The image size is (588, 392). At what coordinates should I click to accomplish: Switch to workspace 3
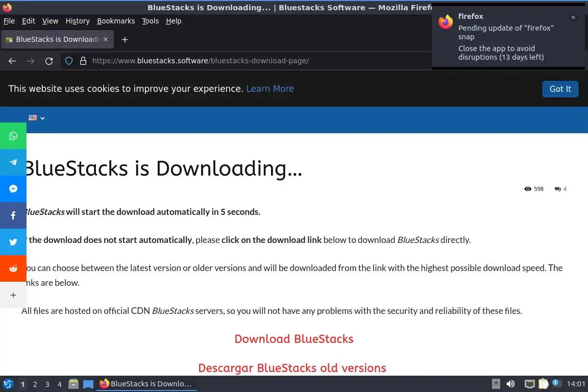point(47,384)
